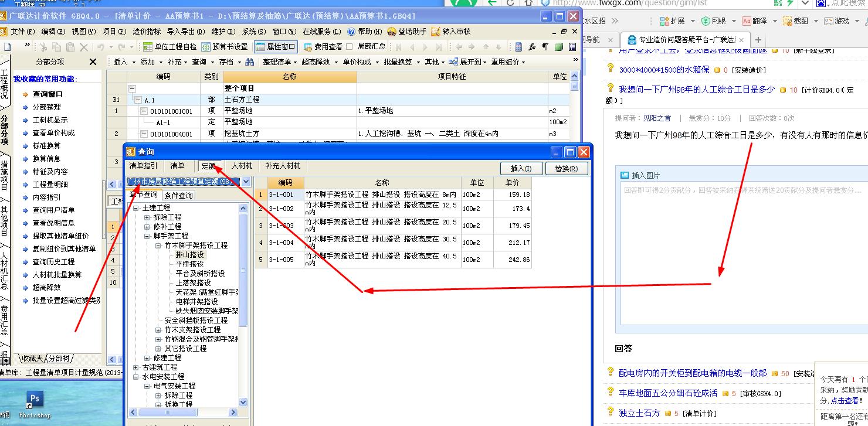Open 单位工程自检 self-check tool

(x=169, y=47)
